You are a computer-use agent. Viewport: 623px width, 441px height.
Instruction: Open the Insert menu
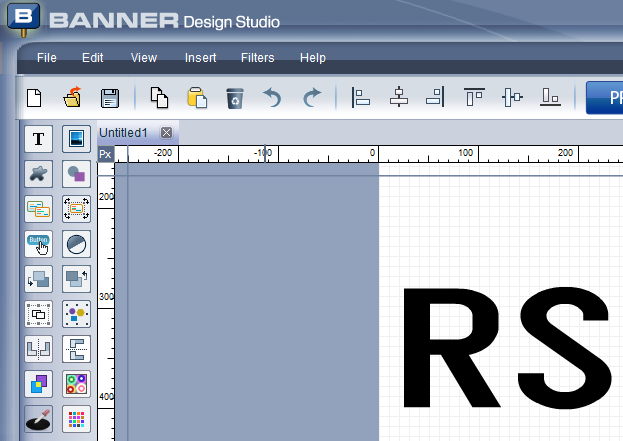[x=200, y=58]
